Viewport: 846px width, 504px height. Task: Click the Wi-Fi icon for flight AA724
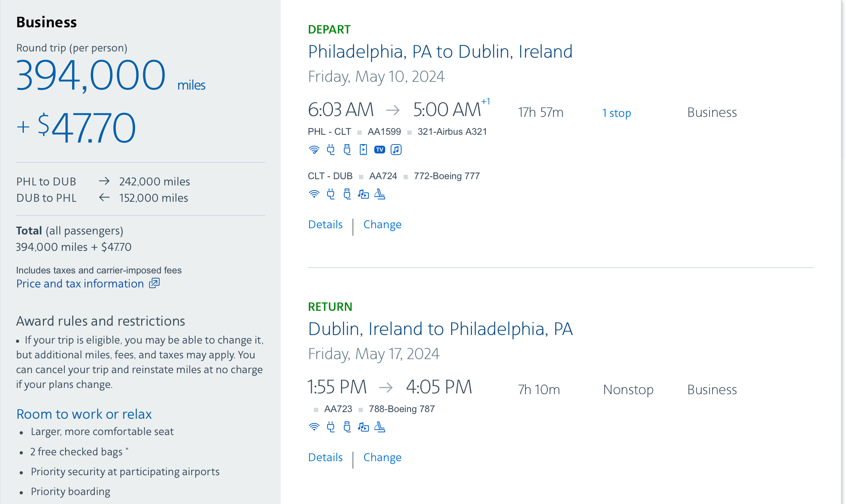coord(314,194)
